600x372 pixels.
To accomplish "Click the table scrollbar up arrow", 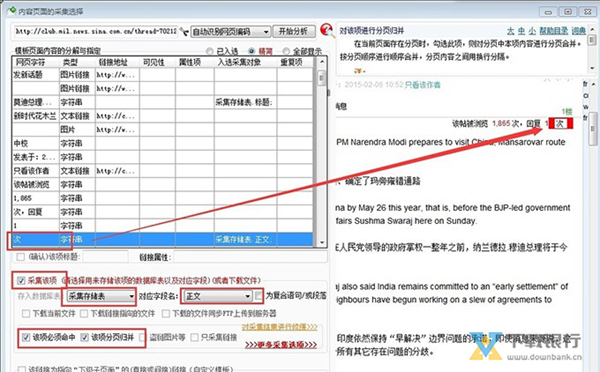I will (x=321, y=62).
